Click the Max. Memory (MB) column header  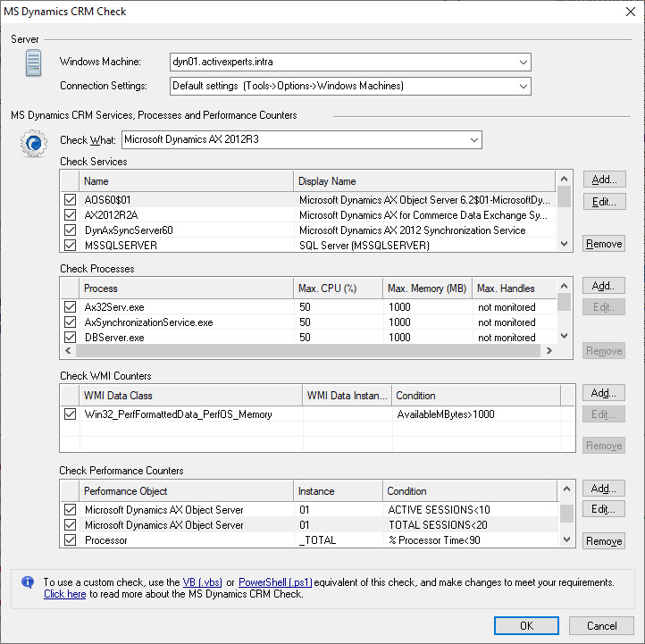click(427, 289)
